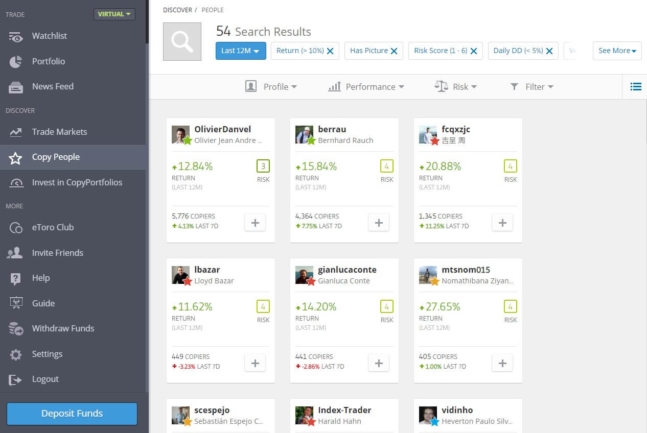Open the Invite Friends icon

click(15, 253)
